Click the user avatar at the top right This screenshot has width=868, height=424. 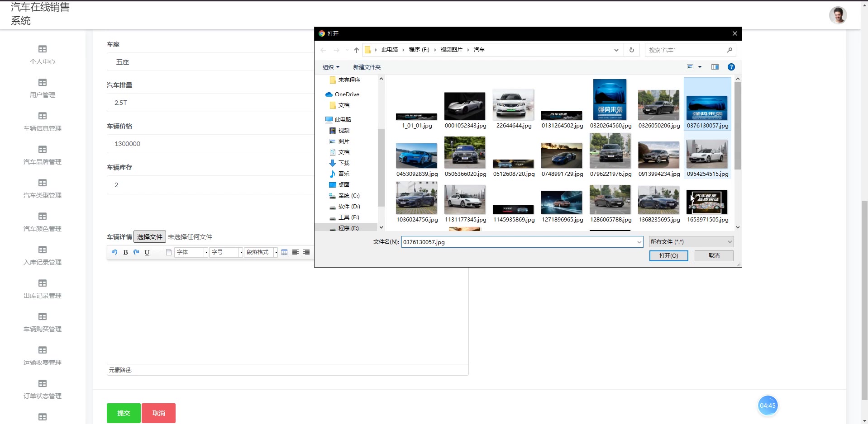(837, 15)
